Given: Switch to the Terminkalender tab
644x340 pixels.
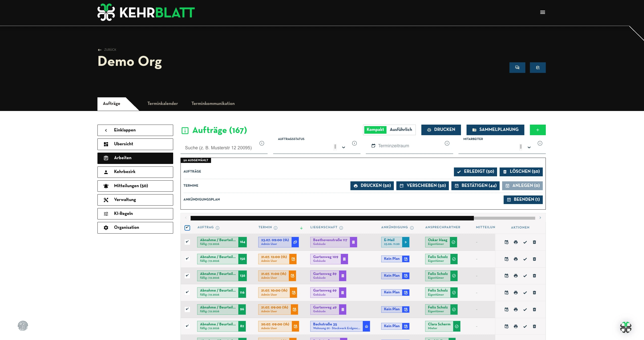Looking at the screenshot, I should click(x=163, y=104).
